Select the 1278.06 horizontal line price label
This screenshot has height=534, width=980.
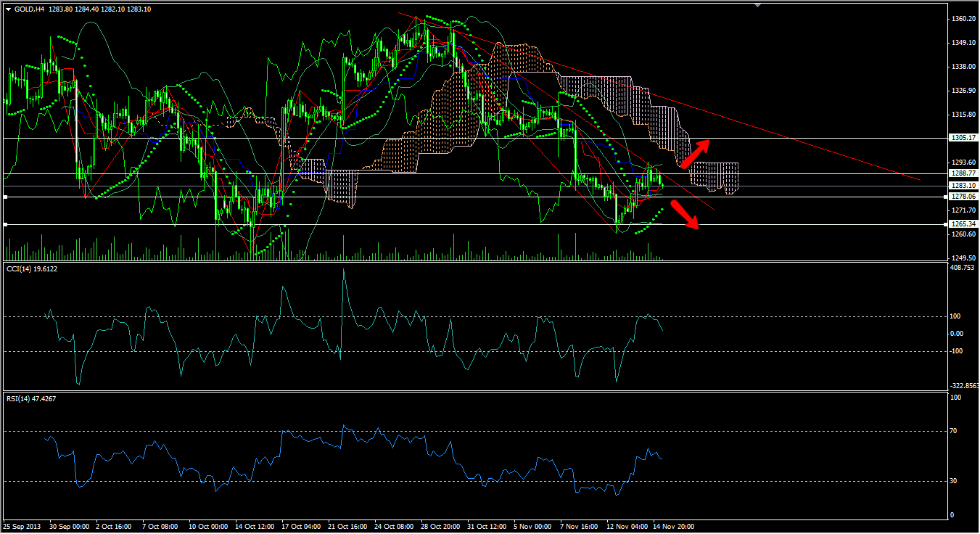click(963, 197)
